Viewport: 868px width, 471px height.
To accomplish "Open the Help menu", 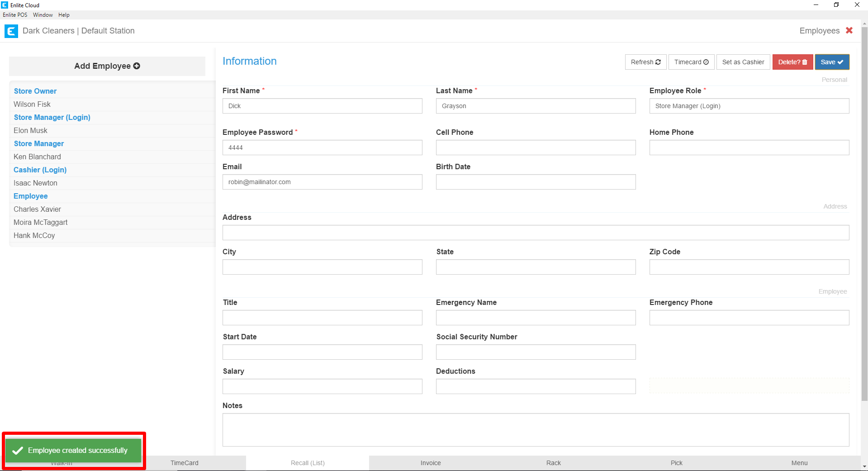I will [x=64, y=15].
